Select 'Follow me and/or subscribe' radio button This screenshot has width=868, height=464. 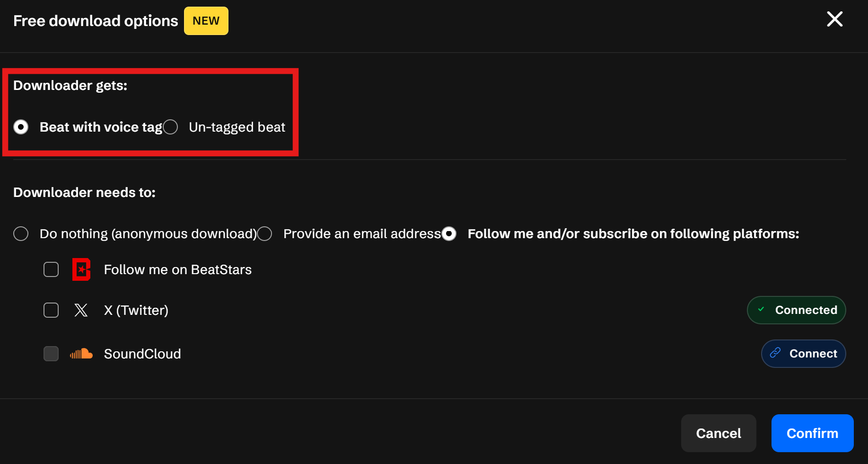pyautogui.click(x=449, y=233)
